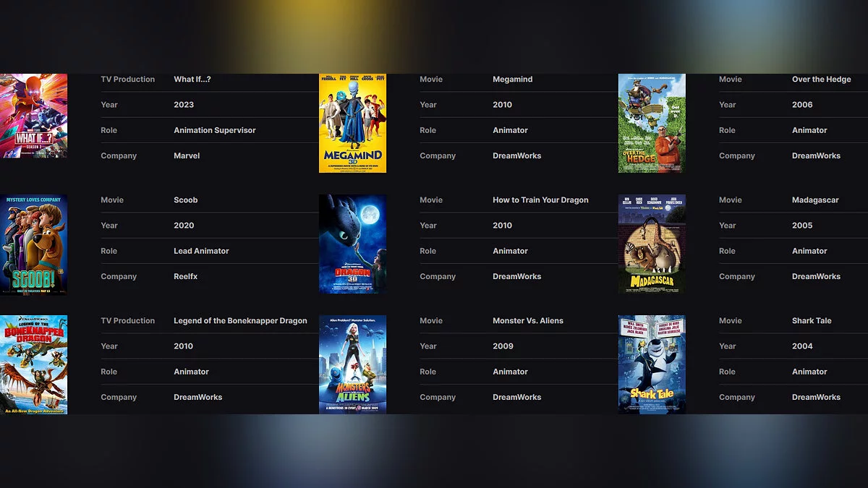Open the Scoob! movie poster
868x488 pixels.
[x=33, y=244]
